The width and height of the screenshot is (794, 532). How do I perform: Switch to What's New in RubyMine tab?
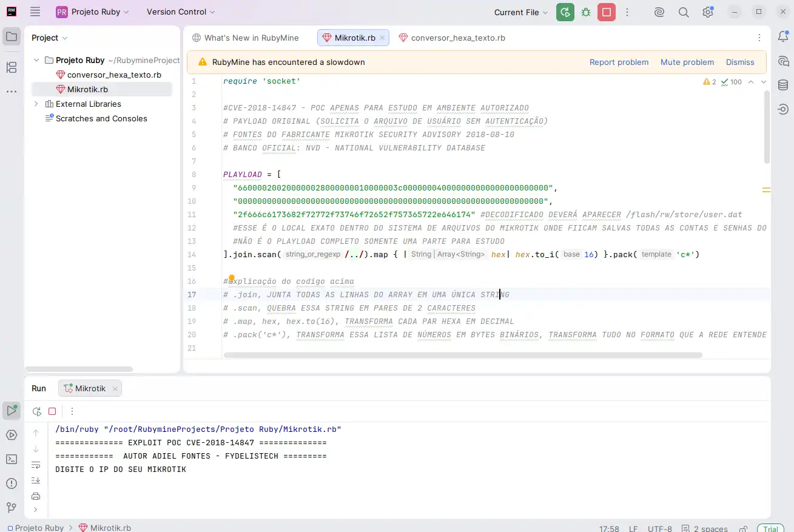click(x=246, y=38)
